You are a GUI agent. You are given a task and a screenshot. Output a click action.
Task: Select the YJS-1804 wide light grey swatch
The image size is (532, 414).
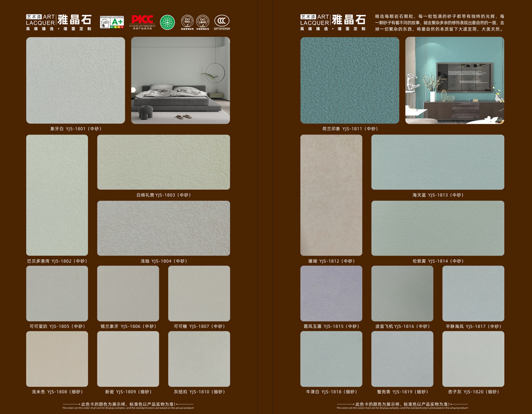pyautogui.click(x=163, y=228)
